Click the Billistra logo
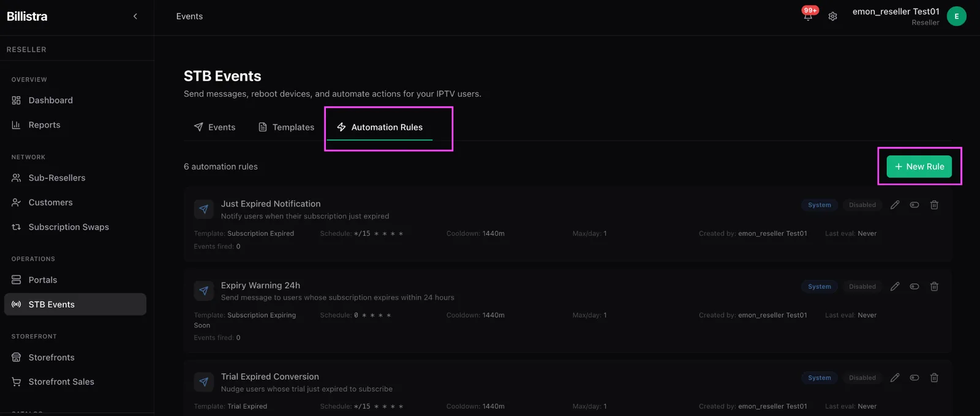 (27, 17)
